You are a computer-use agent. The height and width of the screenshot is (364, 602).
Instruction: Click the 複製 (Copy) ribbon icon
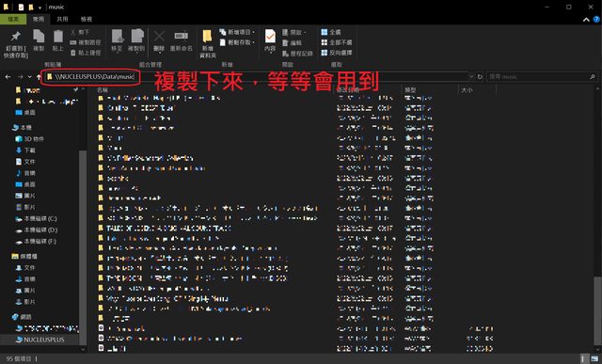click(x=39, y=40)
